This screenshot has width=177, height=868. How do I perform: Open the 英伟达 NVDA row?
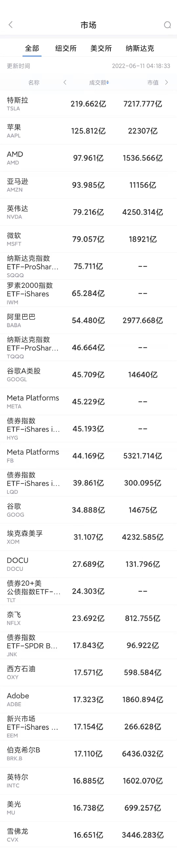(88, 212)
